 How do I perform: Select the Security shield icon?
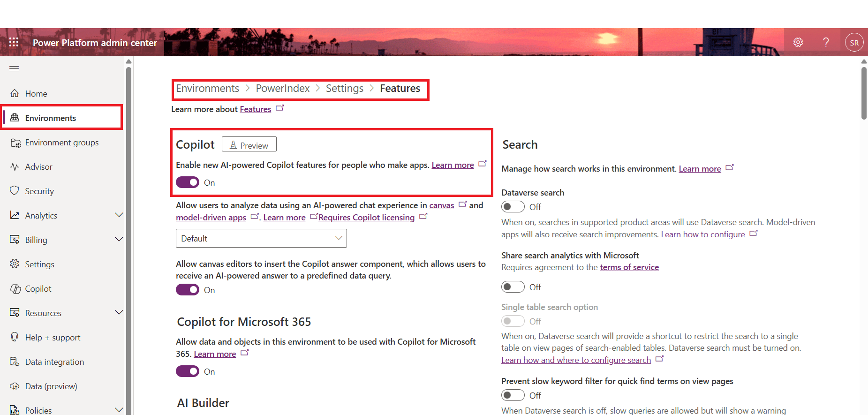pos(15,191)
